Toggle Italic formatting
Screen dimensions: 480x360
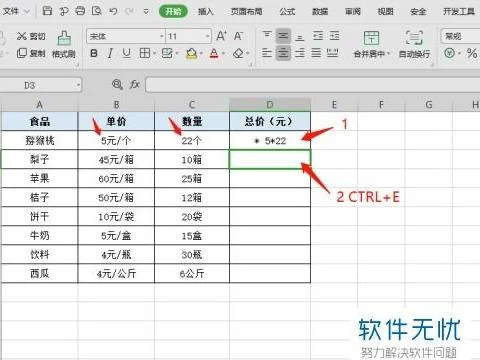click(110, 53)
